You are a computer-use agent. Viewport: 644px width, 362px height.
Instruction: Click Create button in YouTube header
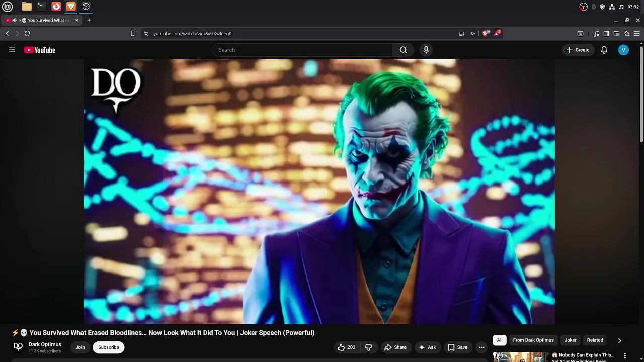coord(578,50)
